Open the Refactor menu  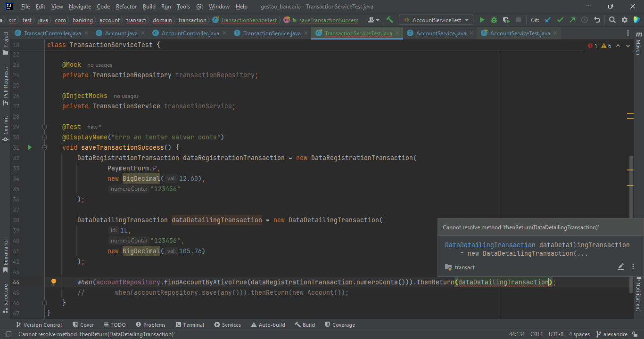click(x=126, y=7)
